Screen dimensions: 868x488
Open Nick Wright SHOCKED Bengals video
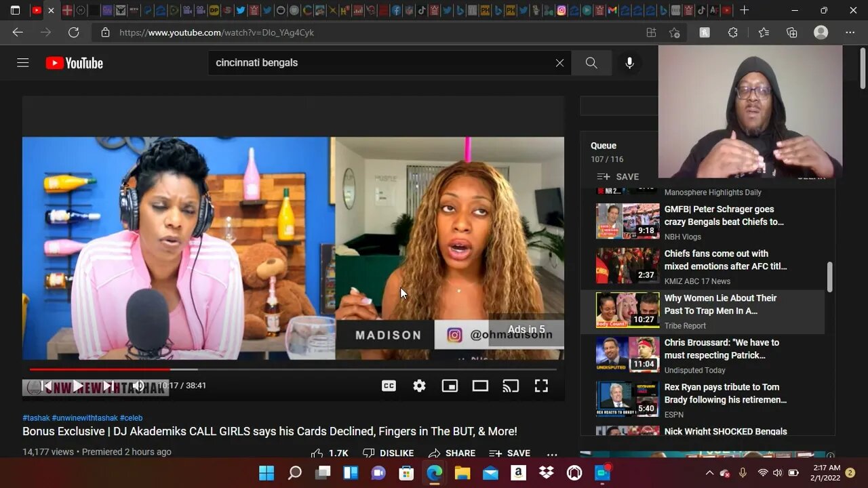point(703,431)
